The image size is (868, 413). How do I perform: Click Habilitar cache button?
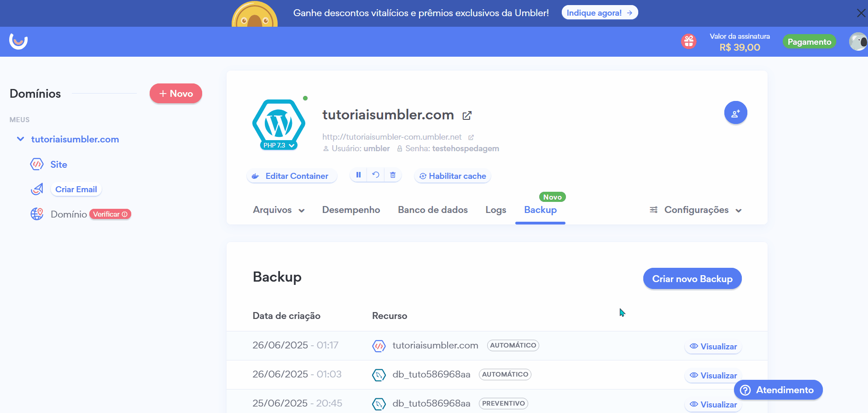click(453, 176)
